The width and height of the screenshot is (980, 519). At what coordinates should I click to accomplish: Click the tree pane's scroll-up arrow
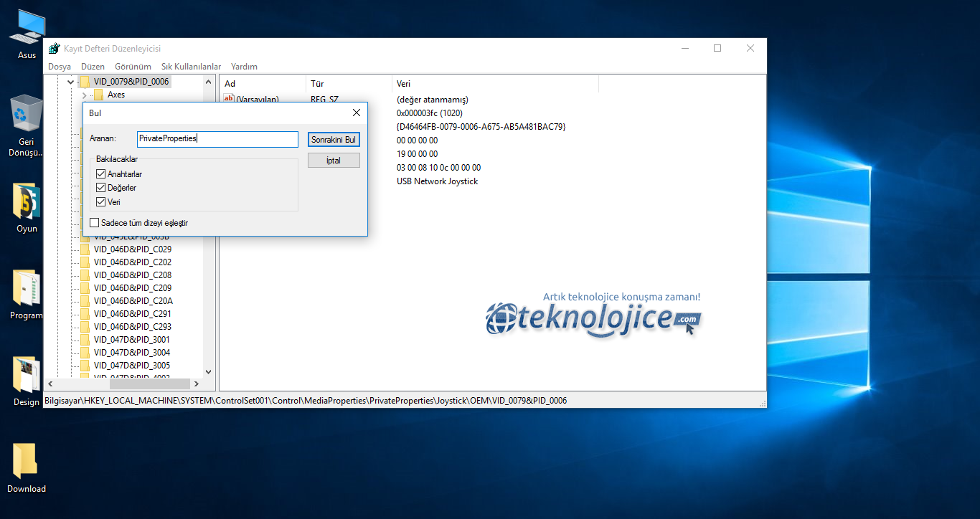(x=209, y=82)
